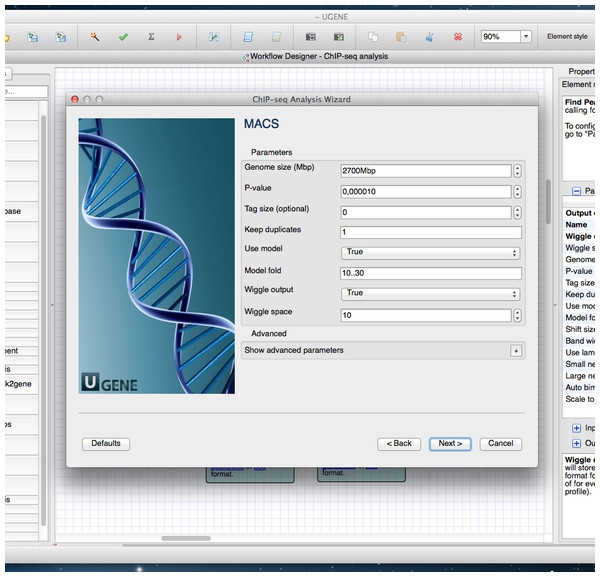Image resolution: width=600 pixels, height=577 pixels.
Task: Click the k2gene item in left palette
Action: (20, 384)
